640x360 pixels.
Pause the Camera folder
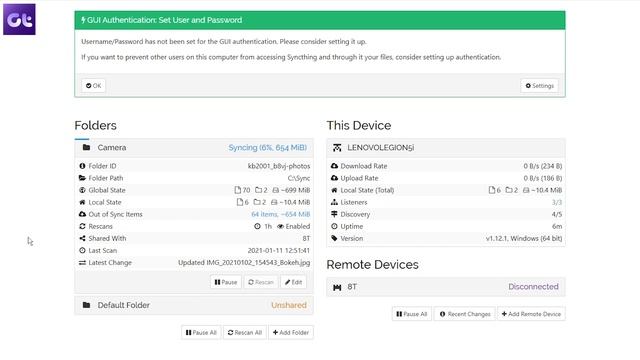226,282
